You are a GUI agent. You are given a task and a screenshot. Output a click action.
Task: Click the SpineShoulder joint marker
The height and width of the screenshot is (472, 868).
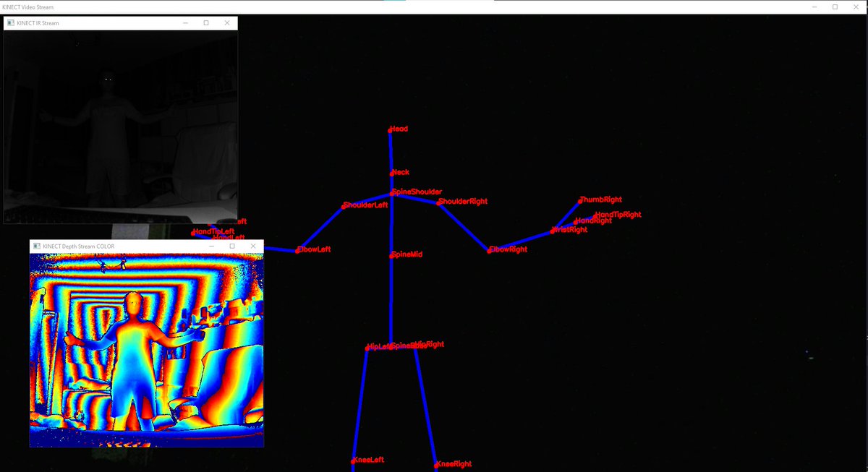(391, 192)
